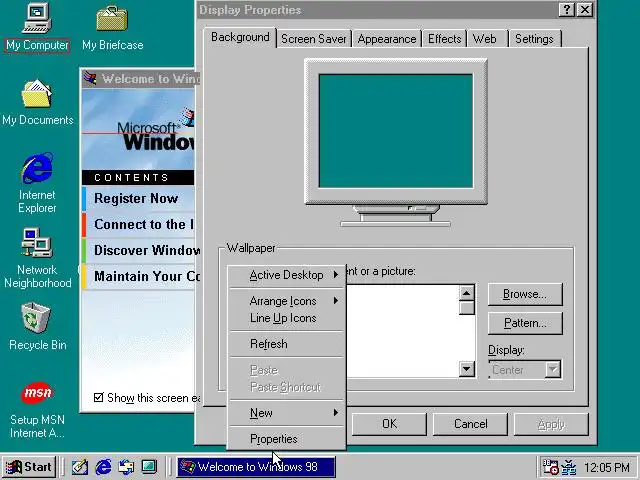Switch to the Background tab

tap(240, 38)
